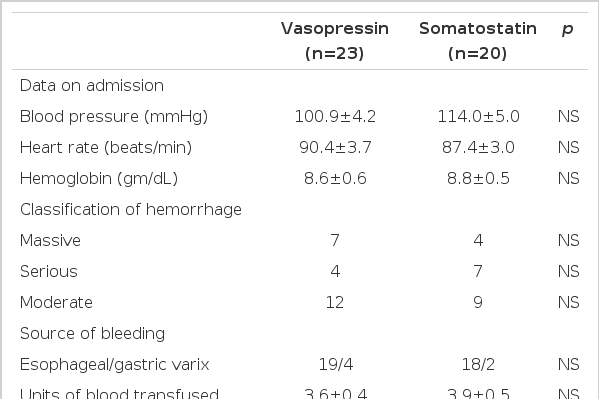Click the 8.8±0.5 hemoglobin value
The image size is (599, 399).
click(x=478, y=178)
